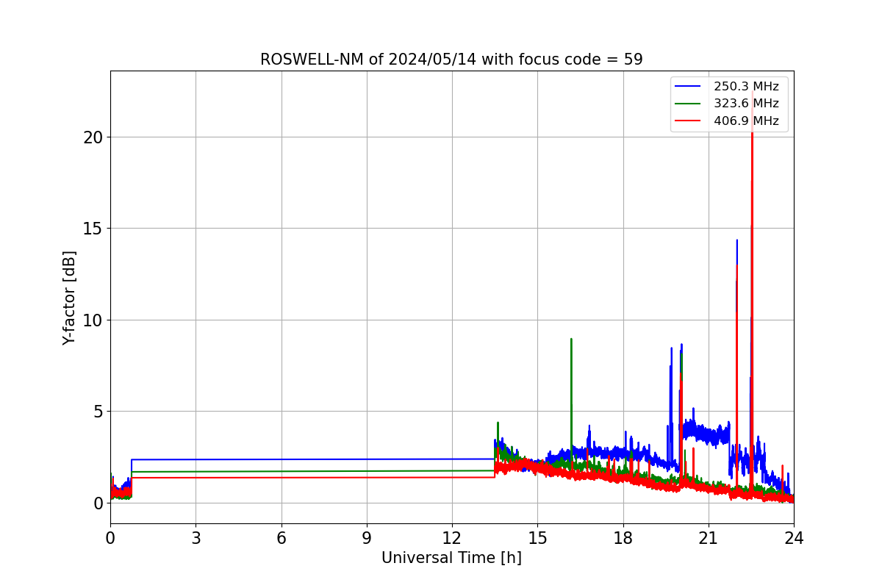Click the blue spike peak near 22 h

737,240
